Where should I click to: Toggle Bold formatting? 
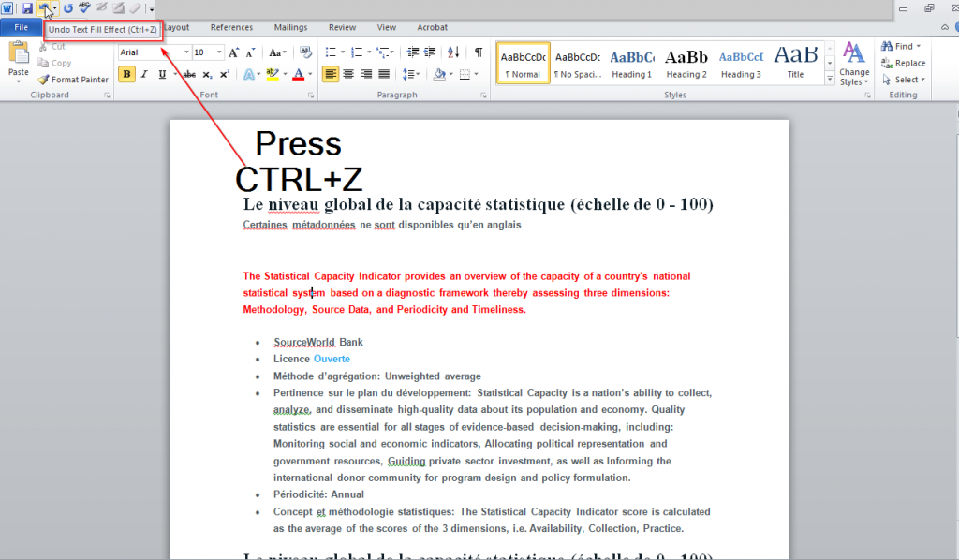click(x=126, y=74)
